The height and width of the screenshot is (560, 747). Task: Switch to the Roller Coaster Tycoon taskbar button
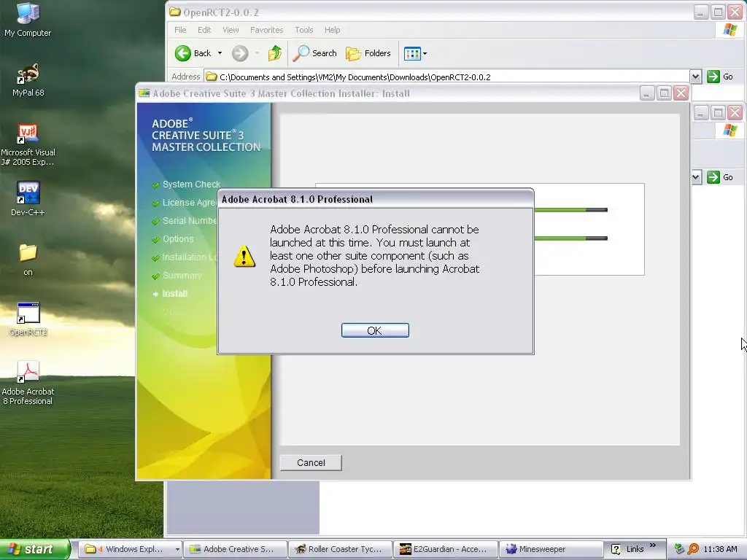point(340,549)
